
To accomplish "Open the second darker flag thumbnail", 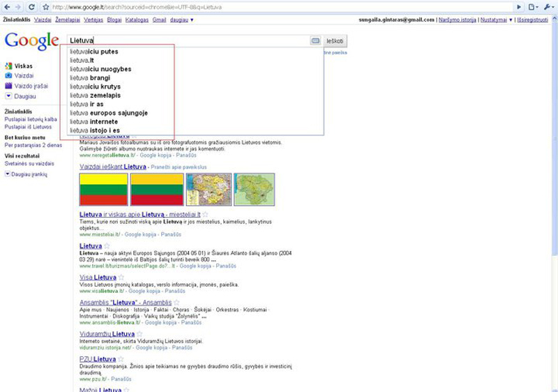I will click(x=157, y=190).
